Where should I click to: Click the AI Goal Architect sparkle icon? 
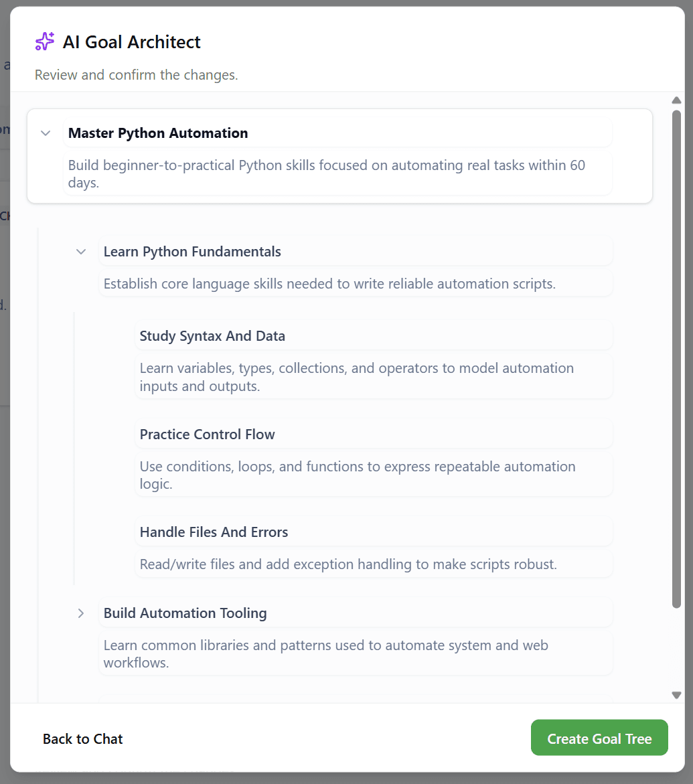tap(45, 42)
